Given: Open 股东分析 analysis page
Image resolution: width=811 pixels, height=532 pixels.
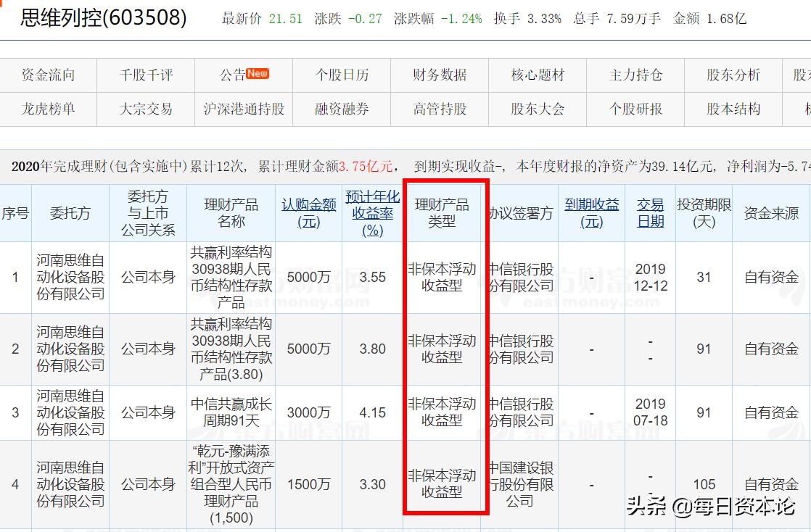Looking at the screenshot, I should click(733, 75).
